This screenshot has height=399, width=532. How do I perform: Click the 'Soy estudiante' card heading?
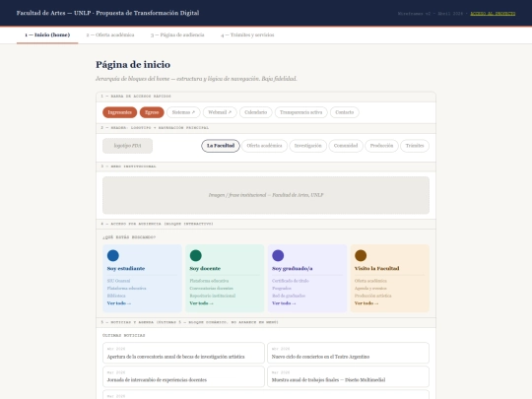[x=126, y=268]
